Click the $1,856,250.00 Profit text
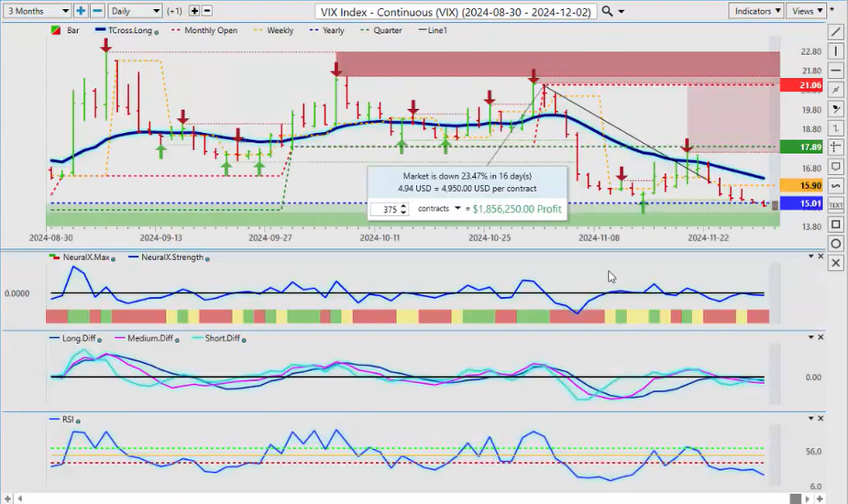The width and height of the screenshot is (848, 504). point(517,209)
